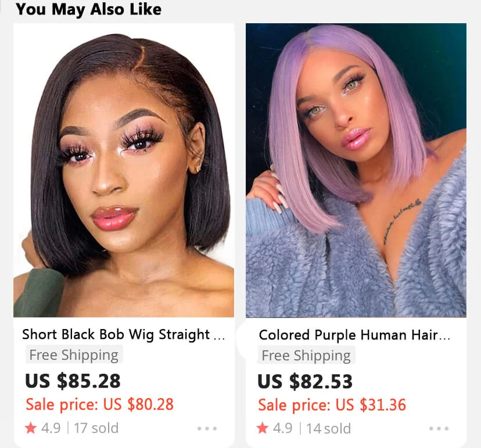Open more options for purple wig

(439, 428)
